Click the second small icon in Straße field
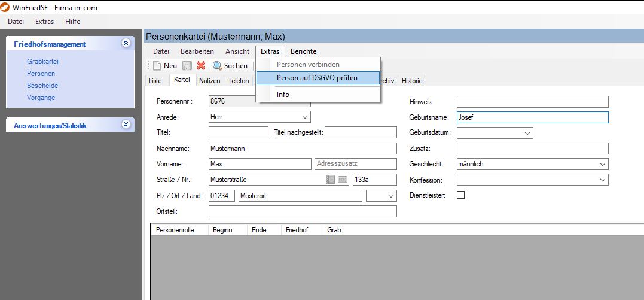The image size is (644, 300). (x=343, y=180)
